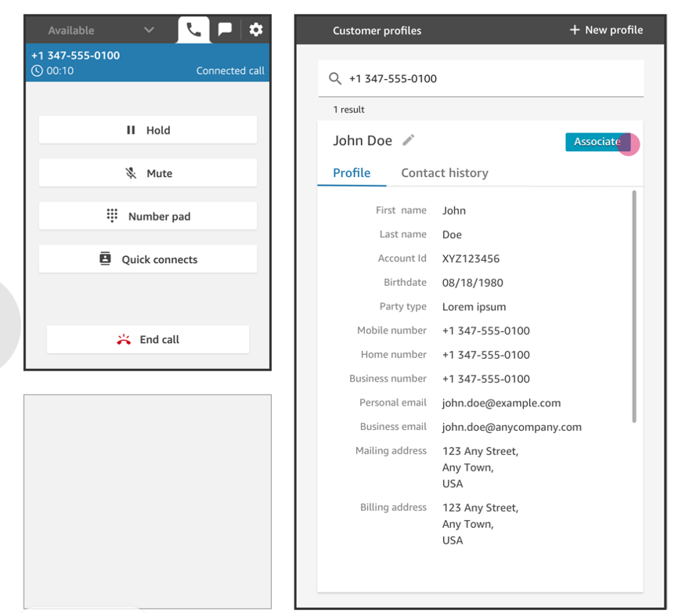
Task: Put the call on Hold
Action: (148, 130)
